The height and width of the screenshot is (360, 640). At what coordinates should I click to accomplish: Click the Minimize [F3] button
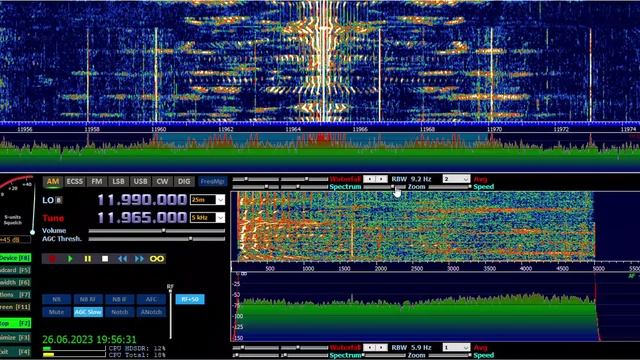tap(15, 338)
